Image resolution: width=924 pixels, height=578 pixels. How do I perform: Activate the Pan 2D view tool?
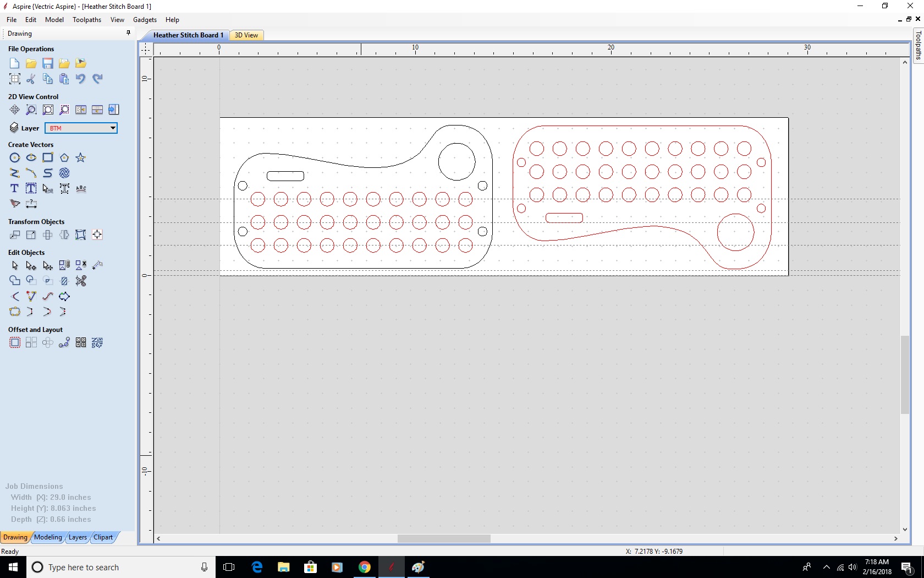click(x=15, y=110)
